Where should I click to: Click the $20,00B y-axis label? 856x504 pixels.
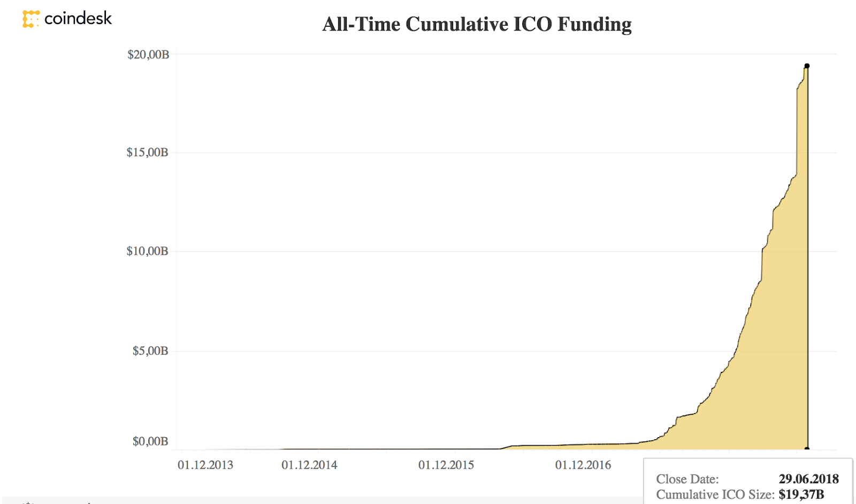tap(148, 55)
